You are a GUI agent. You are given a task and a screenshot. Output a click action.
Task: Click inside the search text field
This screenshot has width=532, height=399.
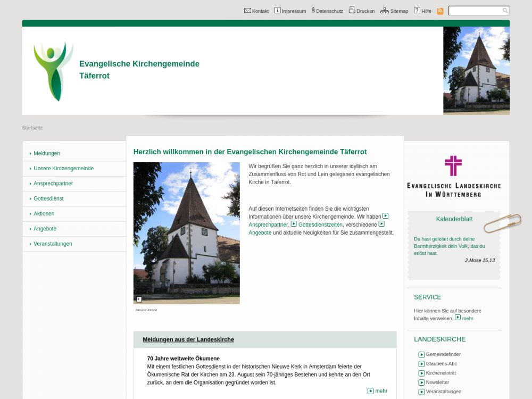point(475,11)
